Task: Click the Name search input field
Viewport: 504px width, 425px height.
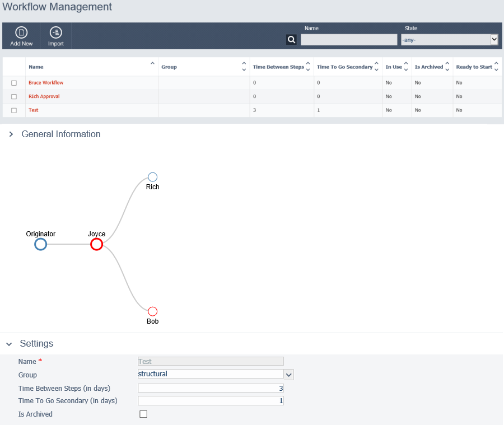Action: (348, 39)
